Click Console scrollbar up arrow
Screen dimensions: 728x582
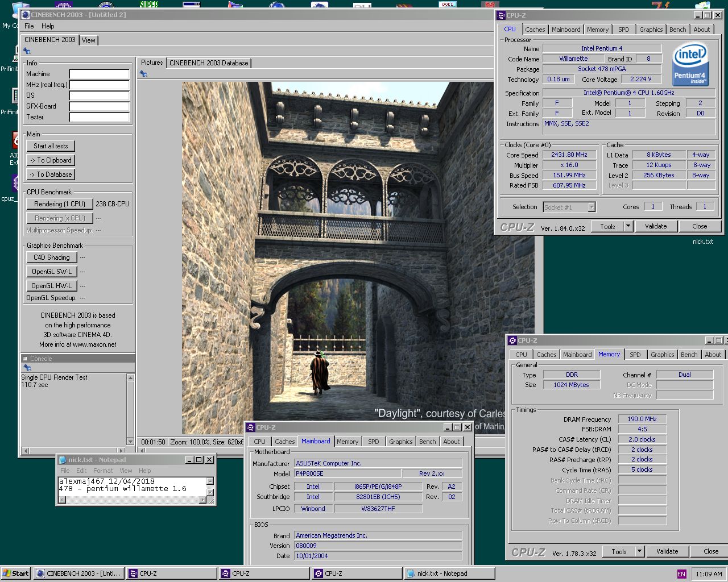coord(130,378)
